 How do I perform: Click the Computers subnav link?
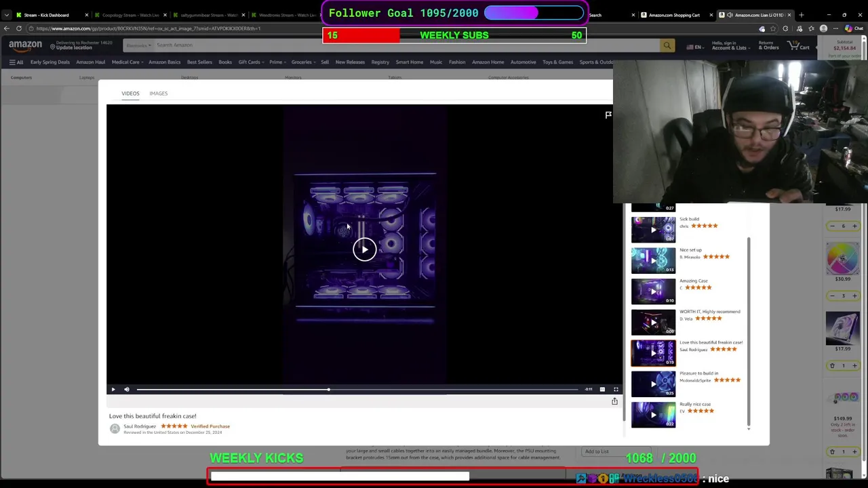tap(21, 78)
